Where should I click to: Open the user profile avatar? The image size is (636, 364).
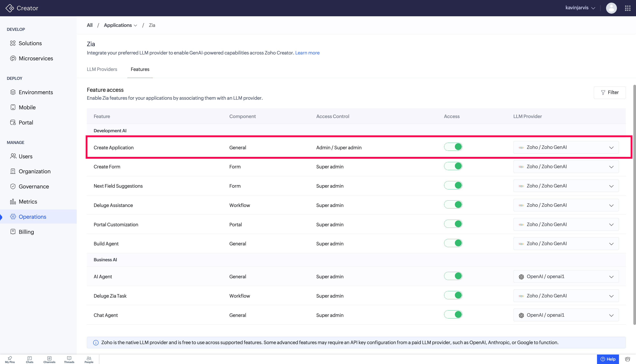611,8
